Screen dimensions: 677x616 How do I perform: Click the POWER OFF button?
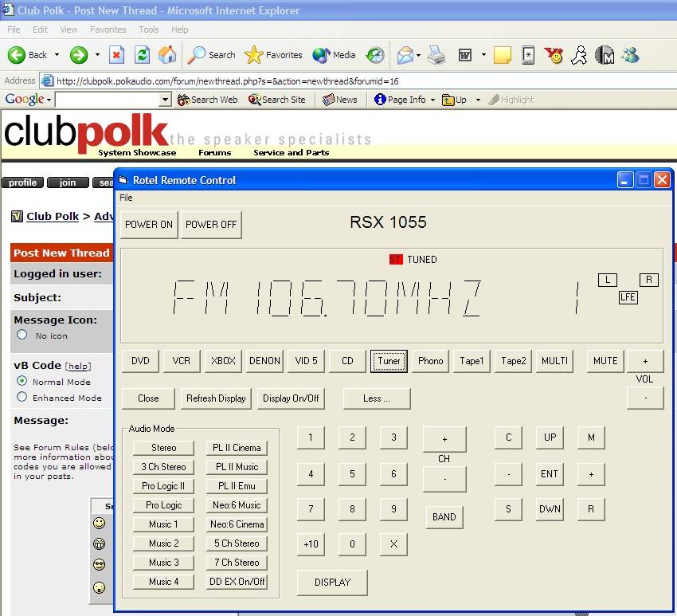tap(211, 225)
